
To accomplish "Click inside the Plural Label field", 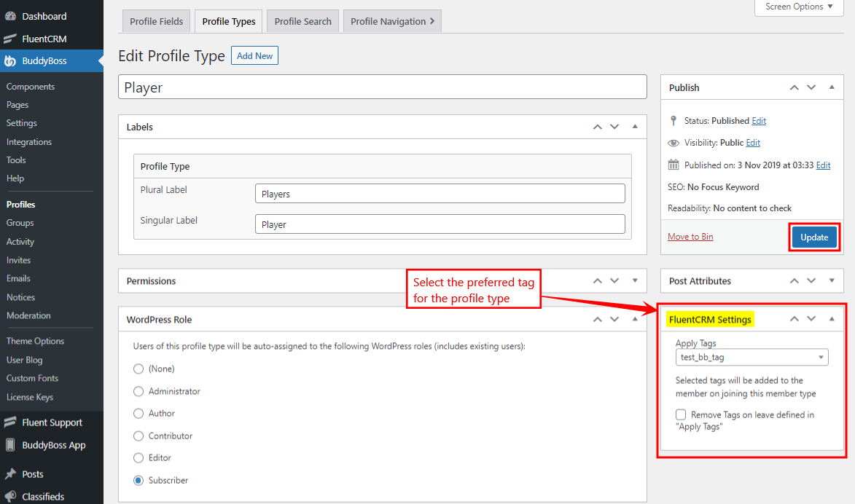I will (440, 193).
